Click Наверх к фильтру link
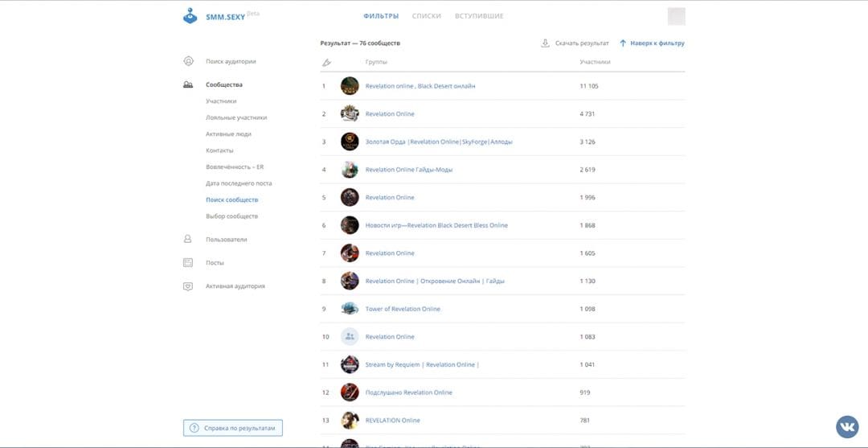This screenshot has height=448, width=868. [x=657, y=43]
